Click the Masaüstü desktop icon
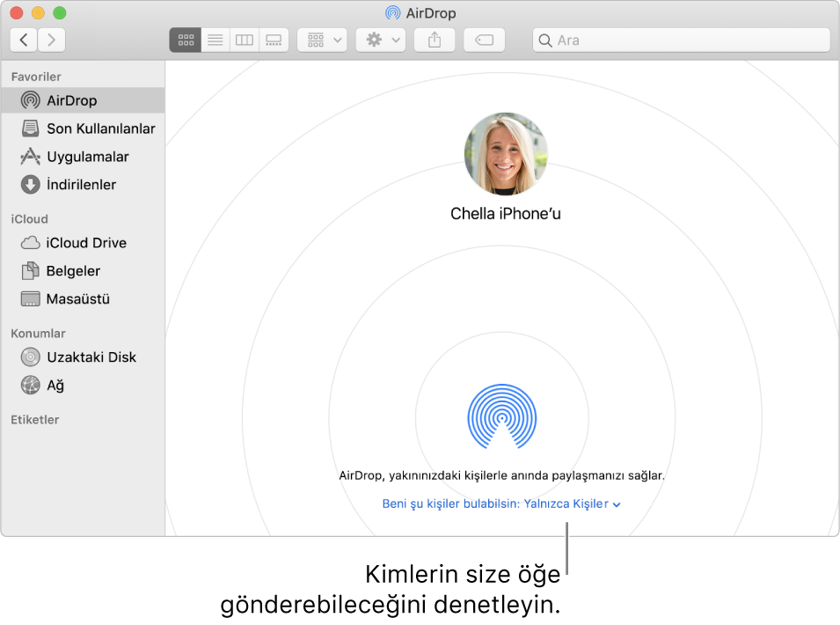 pos(31,299)
